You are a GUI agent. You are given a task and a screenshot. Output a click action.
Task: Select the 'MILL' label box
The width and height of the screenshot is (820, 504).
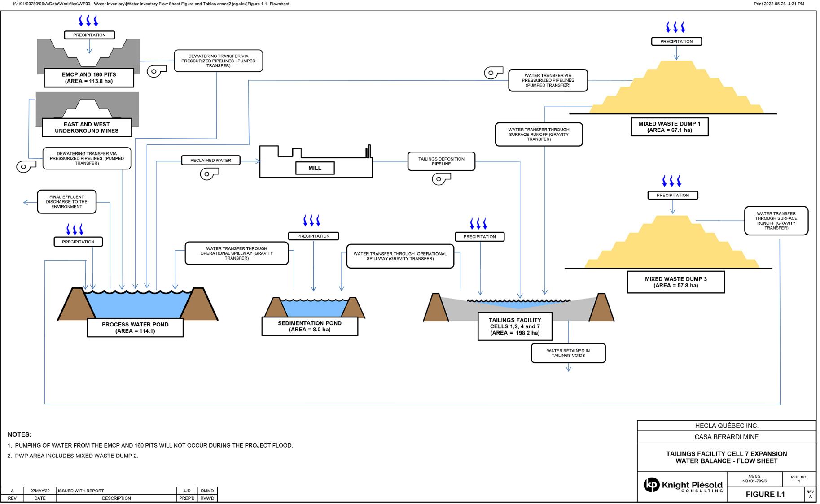pyautogui.click(x=315, y=168)
